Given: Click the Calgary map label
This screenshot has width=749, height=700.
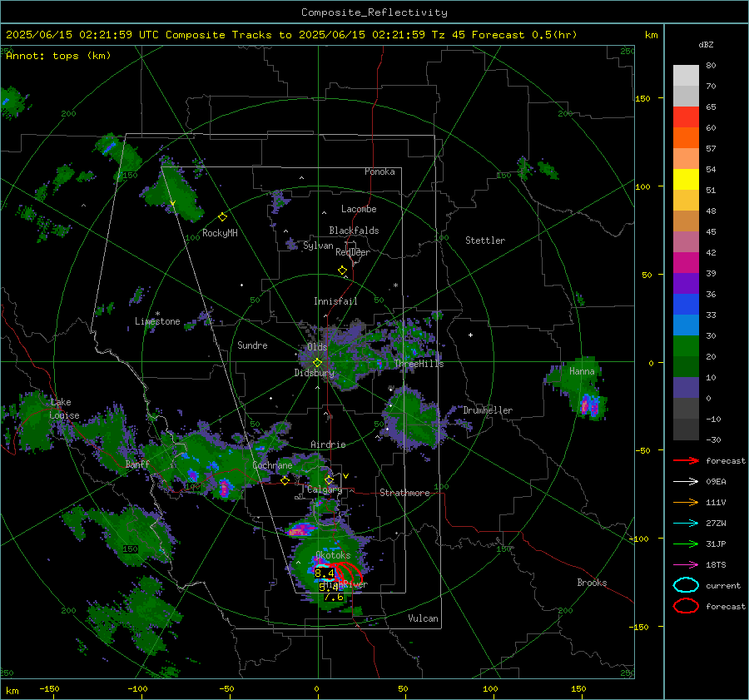Looking at the screenshot, I should [325, 489].
